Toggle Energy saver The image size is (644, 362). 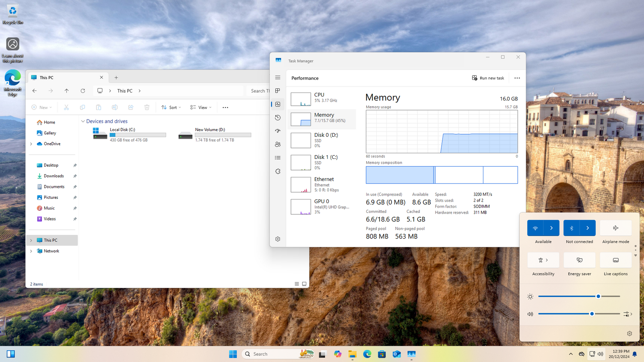[580, 260]
